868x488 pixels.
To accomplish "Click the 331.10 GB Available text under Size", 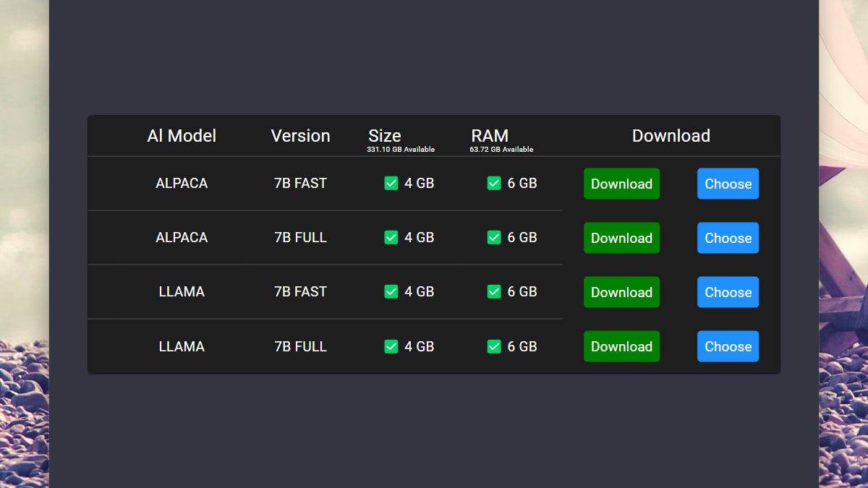I will coord(401,150).
